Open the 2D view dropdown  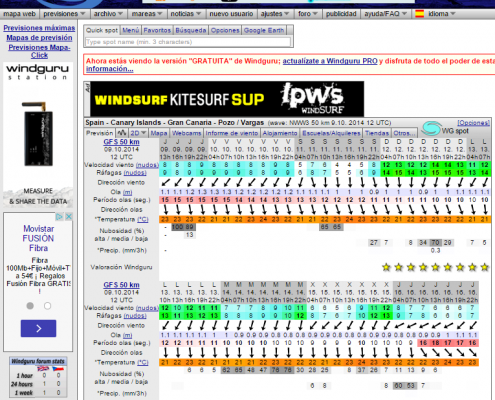[x=138, y=133]
